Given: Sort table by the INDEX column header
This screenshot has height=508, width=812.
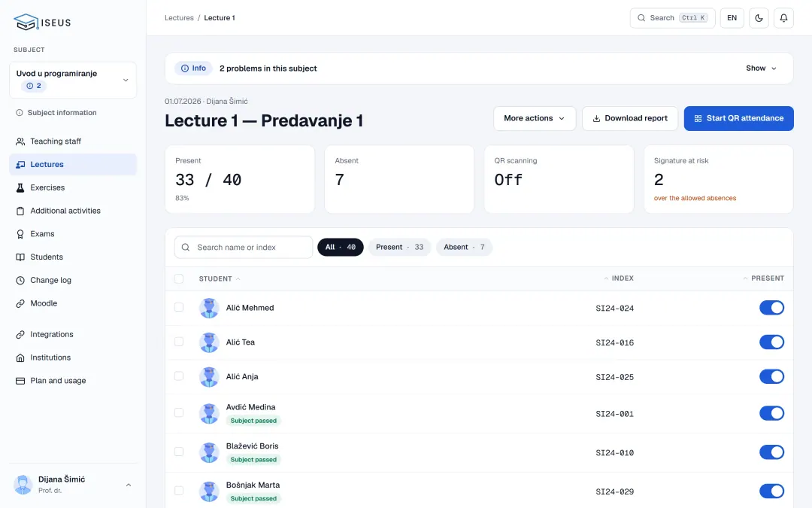Looking at the screenshot, I should pos(619,279).
